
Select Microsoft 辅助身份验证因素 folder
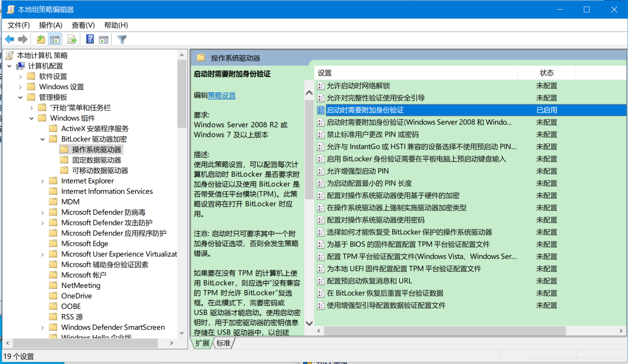[x=105, y=264]
